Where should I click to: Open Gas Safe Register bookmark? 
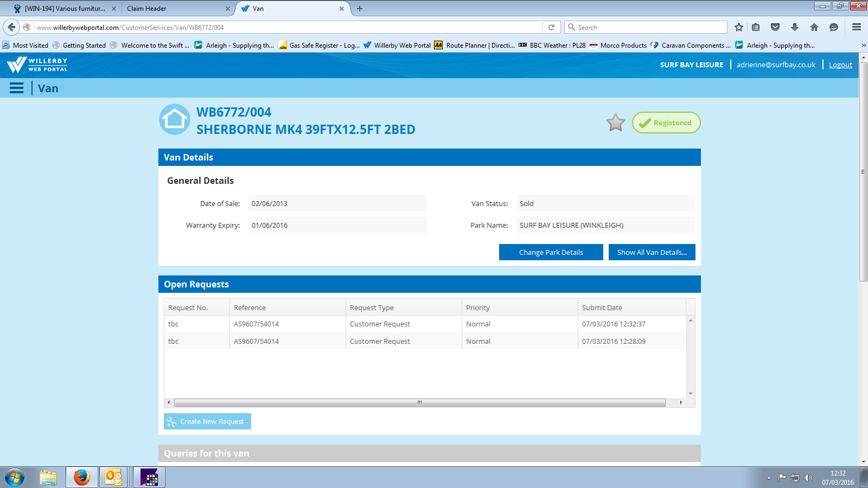[319, 46]
